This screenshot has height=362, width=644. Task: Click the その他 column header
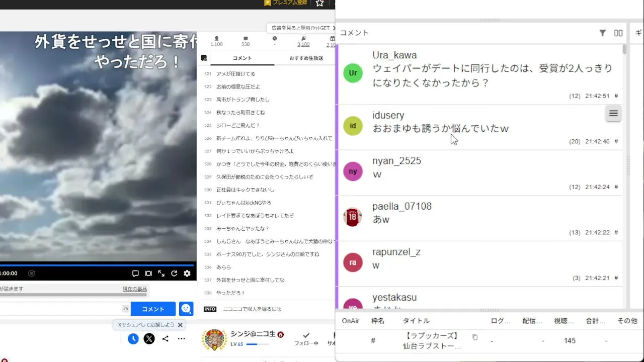pyautogui.click(x=627, y=321)
